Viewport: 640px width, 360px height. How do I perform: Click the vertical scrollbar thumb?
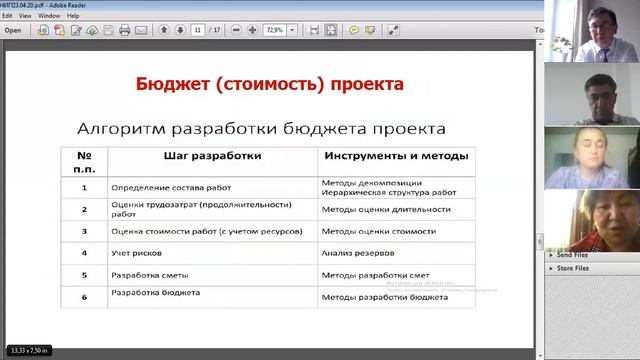click(540, 241)
